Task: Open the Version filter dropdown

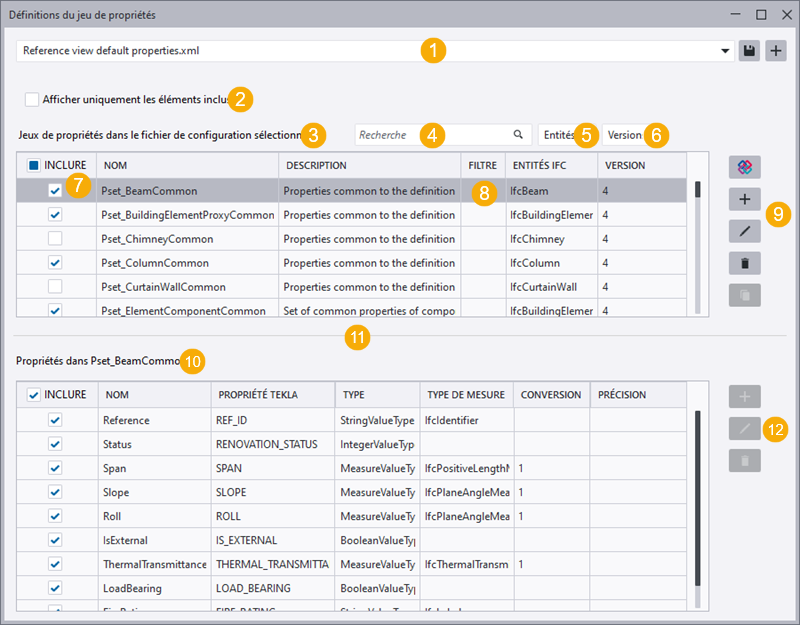Action: coord(624,134)
